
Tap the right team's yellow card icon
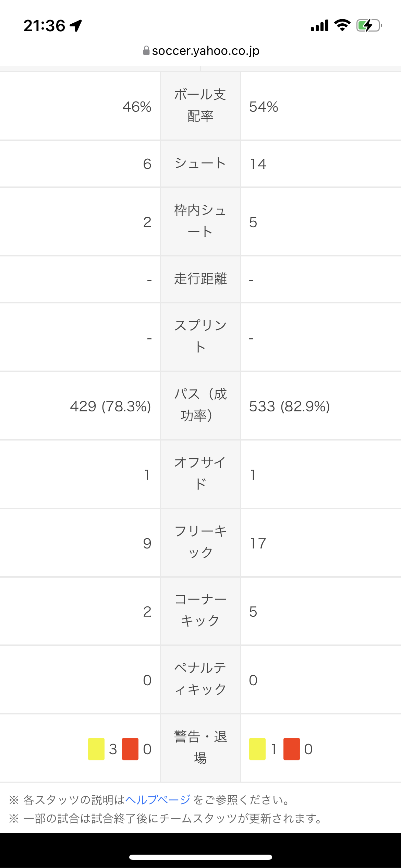tap(257, 749)
